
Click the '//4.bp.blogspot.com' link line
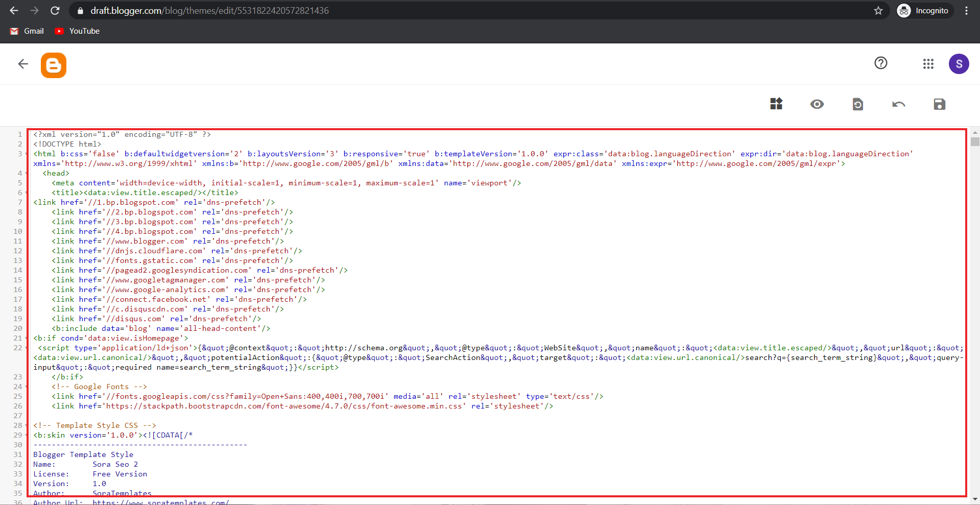[173, 231]
